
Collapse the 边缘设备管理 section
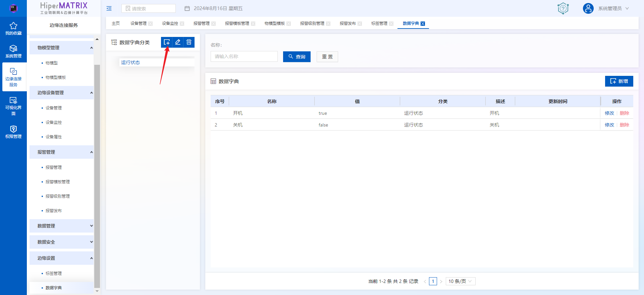click(61, 93)
